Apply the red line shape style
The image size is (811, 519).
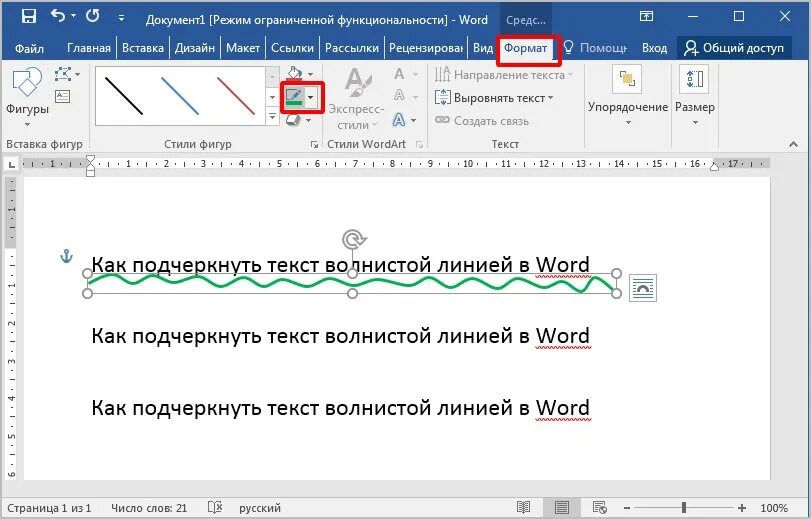pos(236,96)
